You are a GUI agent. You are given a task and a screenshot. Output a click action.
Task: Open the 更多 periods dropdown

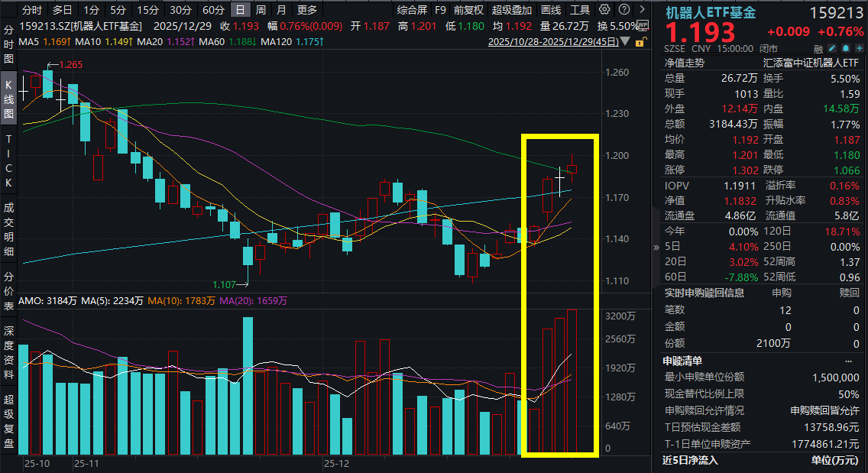(306, 10)
